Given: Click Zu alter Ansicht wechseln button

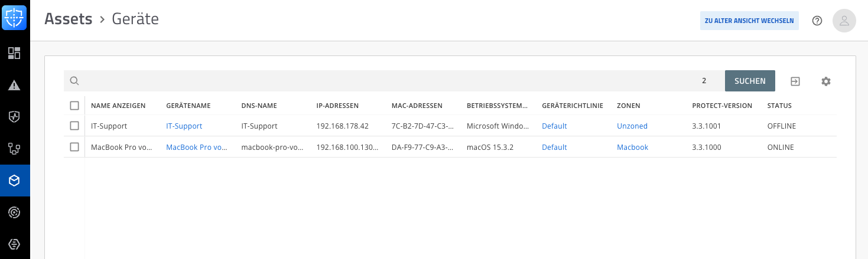Looking at the screenshot, I should (x=749, y=21).
